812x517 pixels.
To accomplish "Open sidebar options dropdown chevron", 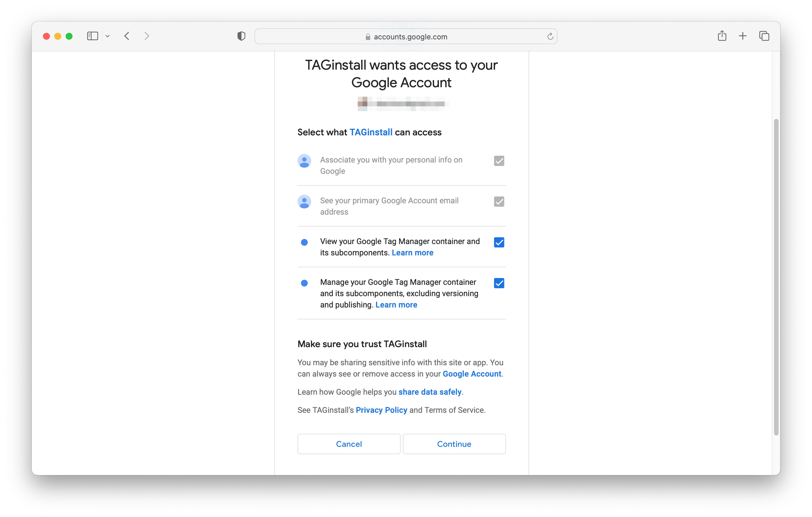I will point(108,36).
